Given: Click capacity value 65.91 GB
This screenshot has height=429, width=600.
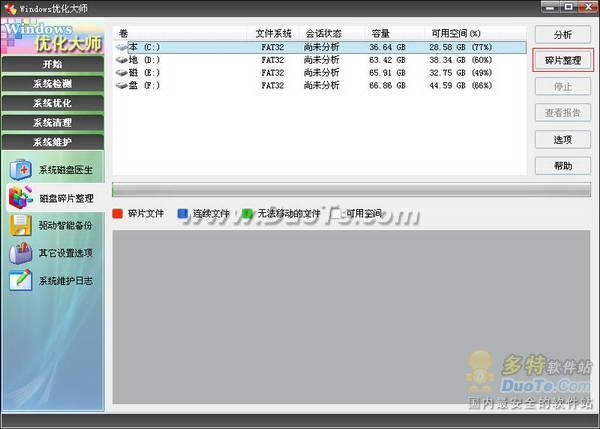Looking at the screenshot, I should click(387, 73).
